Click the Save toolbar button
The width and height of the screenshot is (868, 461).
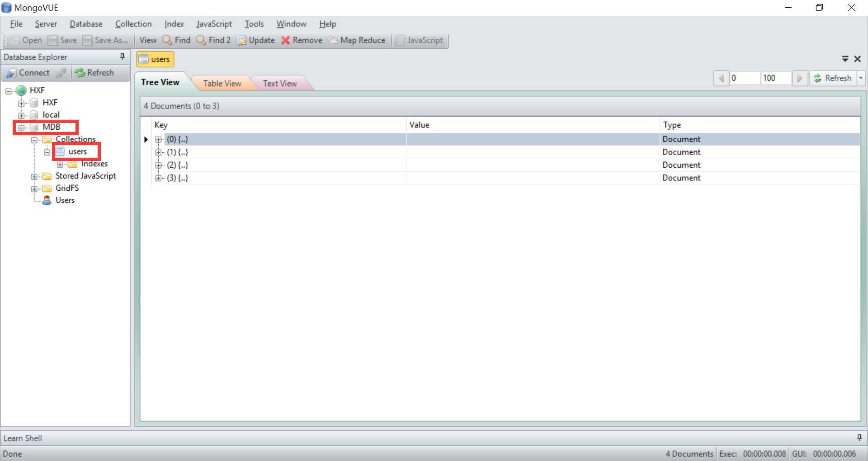[x=62, y=40]
